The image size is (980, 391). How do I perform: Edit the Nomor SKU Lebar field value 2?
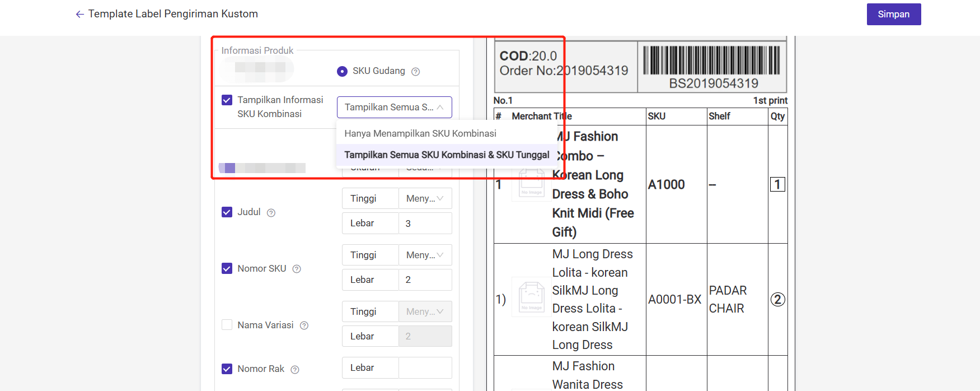425,280
